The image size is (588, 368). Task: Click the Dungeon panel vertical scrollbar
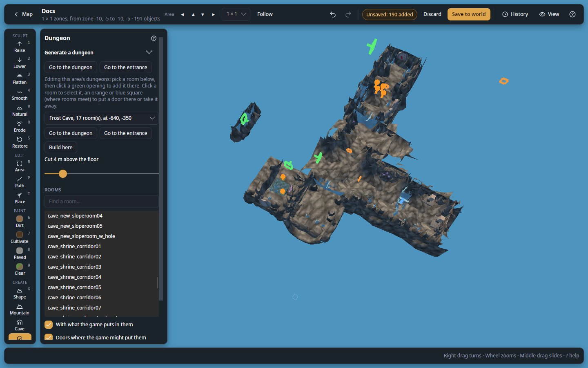click(161, 169)
